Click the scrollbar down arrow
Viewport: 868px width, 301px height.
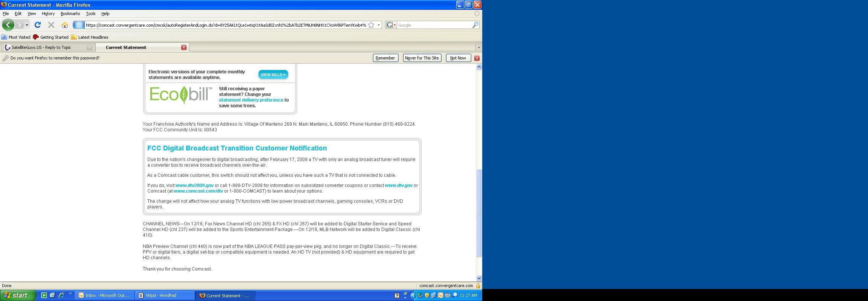pos(479,278)
